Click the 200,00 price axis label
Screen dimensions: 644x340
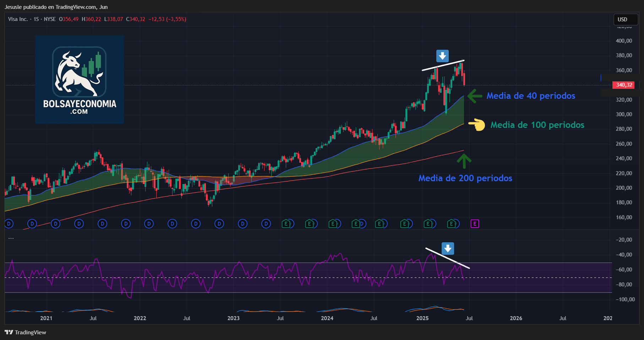[624, 188]
